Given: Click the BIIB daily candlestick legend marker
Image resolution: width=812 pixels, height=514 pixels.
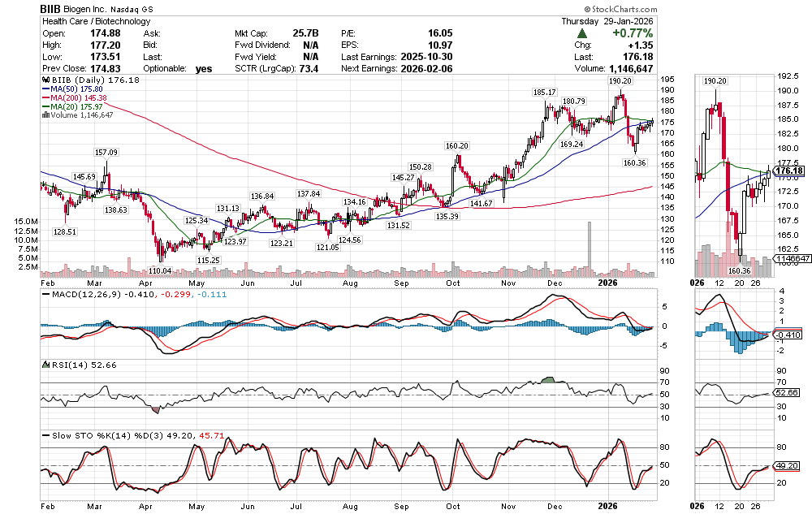Looking at the screenshot, I should (45, 81).
